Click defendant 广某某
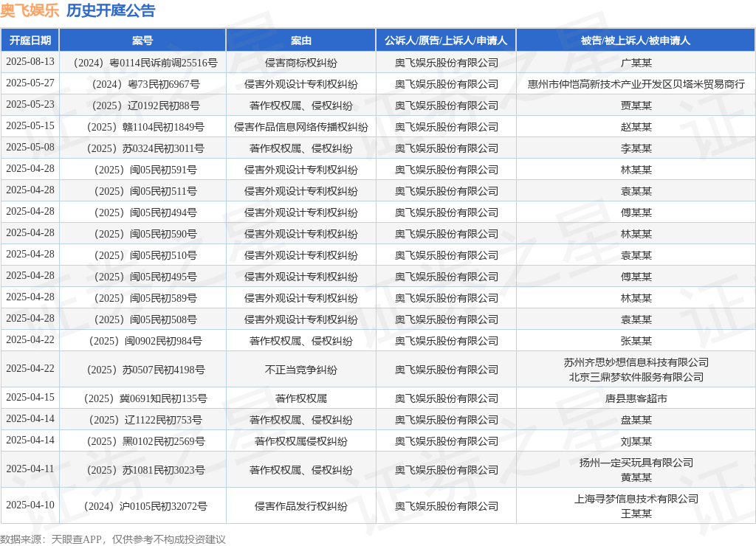This screenshot has height=546, width=756. point(636,63)
